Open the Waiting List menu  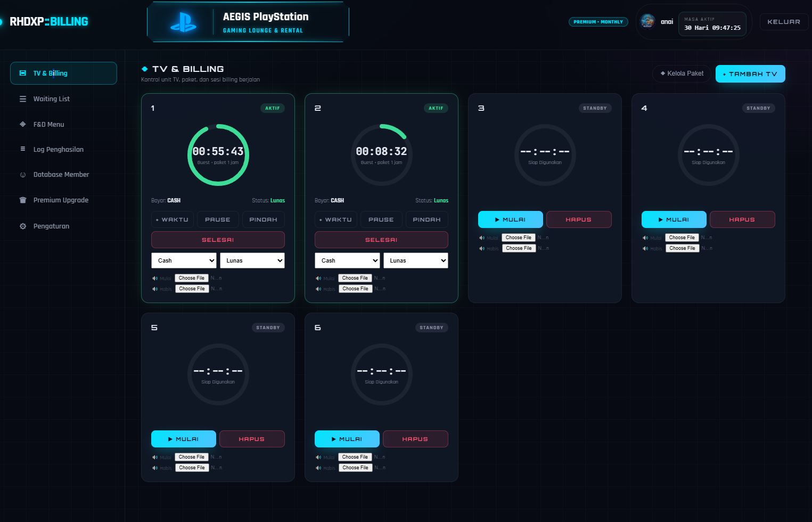coord(63,99)
